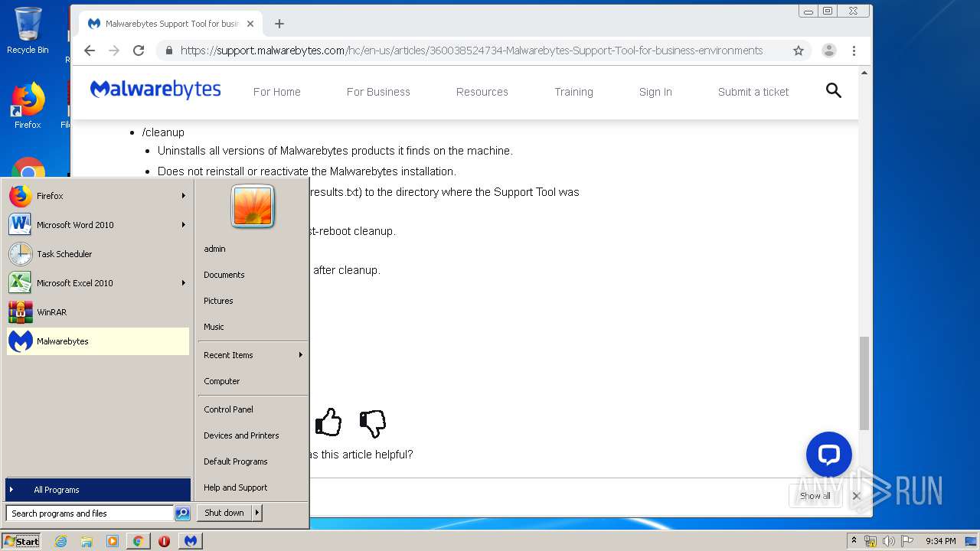Open Computer from the Start menu
This screenshot has width=980, height=551.
[x=252, y=381]
